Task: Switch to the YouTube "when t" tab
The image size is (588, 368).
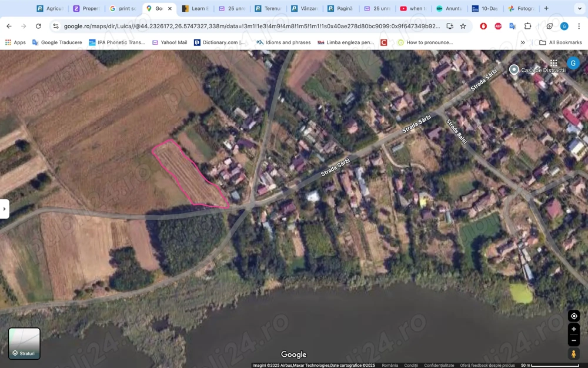Action: [x=412, y=9]
